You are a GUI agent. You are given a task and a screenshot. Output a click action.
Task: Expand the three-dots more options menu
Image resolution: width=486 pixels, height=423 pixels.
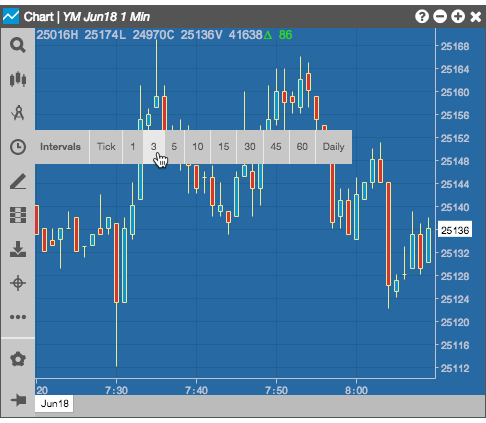[x=18, y=317]
